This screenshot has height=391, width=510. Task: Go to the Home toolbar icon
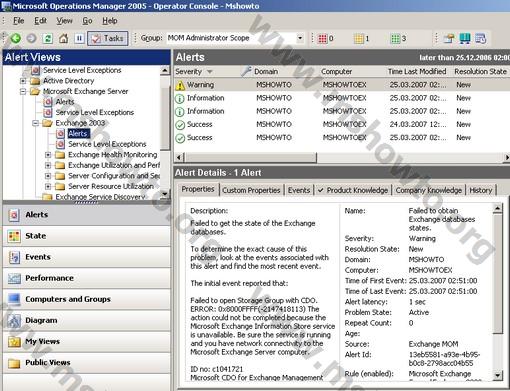(x=64, y=38)
